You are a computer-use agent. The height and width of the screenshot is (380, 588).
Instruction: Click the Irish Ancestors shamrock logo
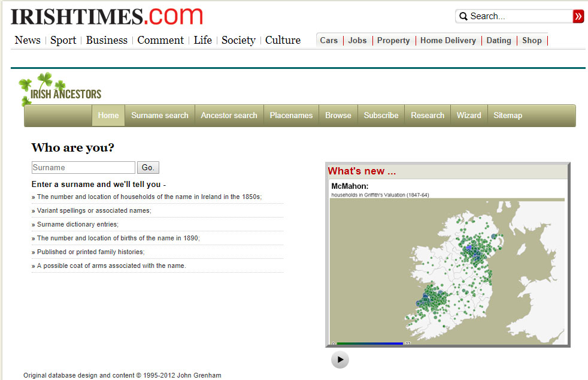point(60,89)
